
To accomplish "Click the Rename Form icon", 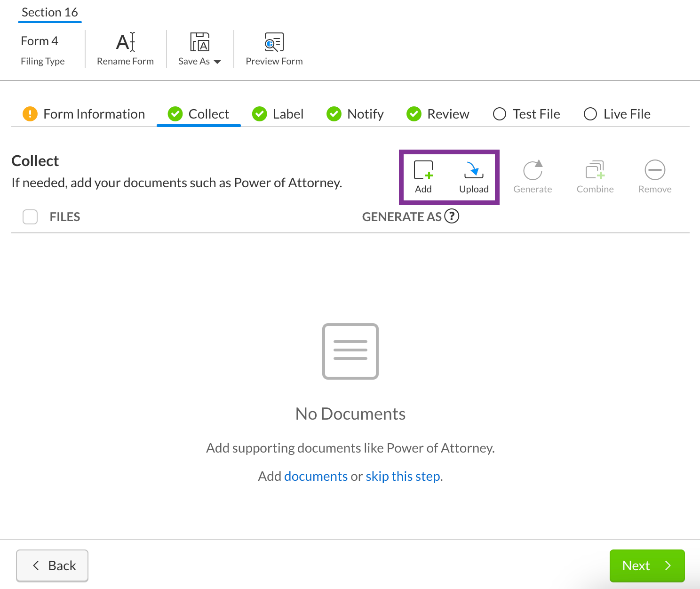I will tap(125, 42).
